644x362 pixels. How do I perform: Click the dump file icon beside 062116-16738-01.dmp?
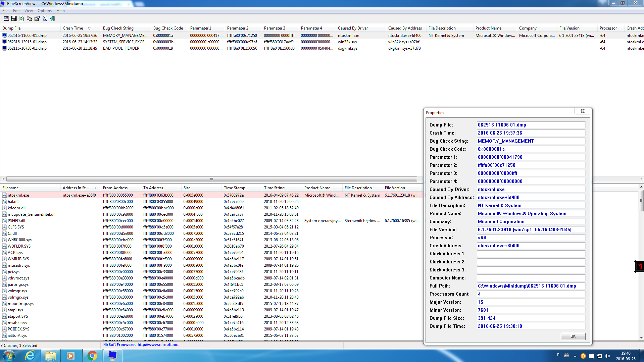point(4,48)
